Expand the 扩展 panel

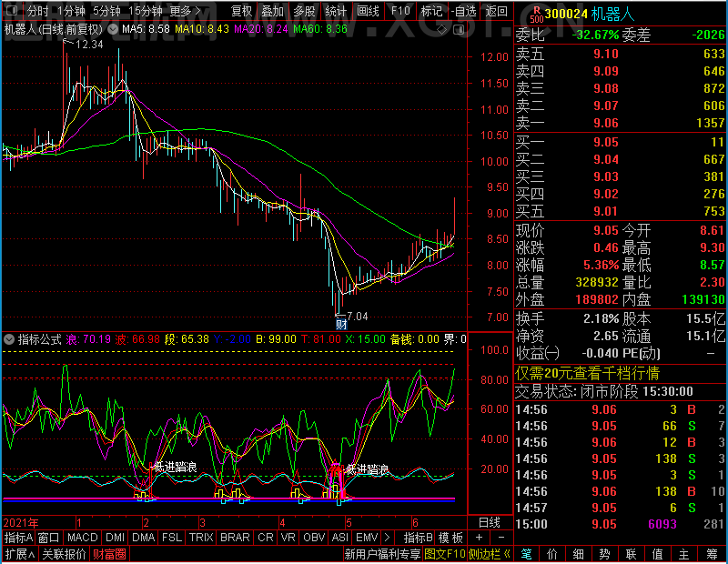[x=20, y=554]
